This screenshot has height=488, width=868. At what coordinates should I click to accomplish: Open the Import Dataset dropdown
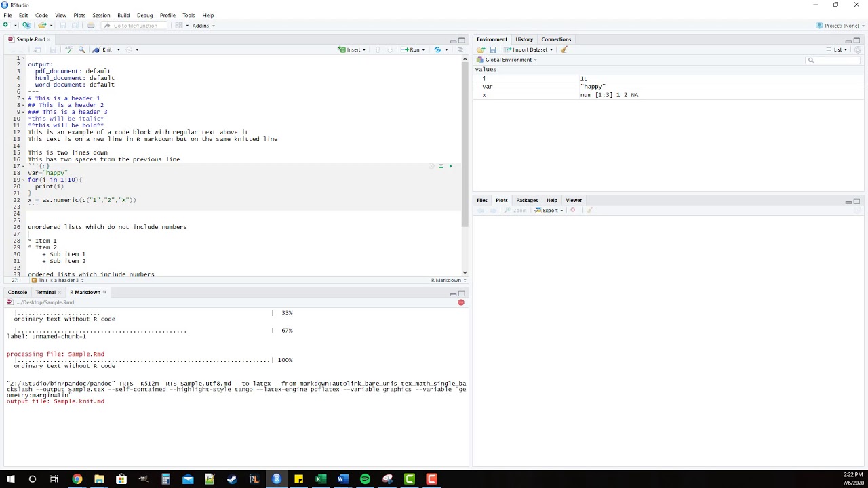coord(529,49)
